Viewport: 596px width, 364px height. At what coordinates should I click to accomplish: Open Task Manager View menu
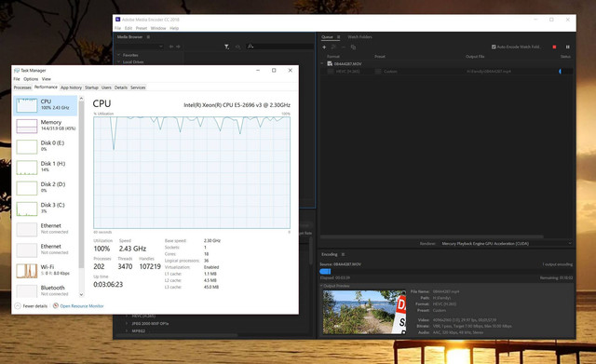coord(47,79)
